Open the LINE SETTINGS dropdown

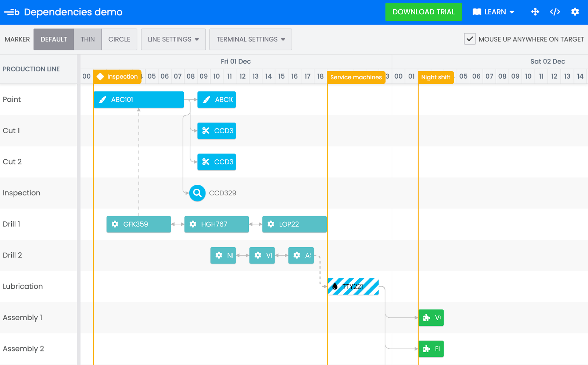click(x=173, y=39)
